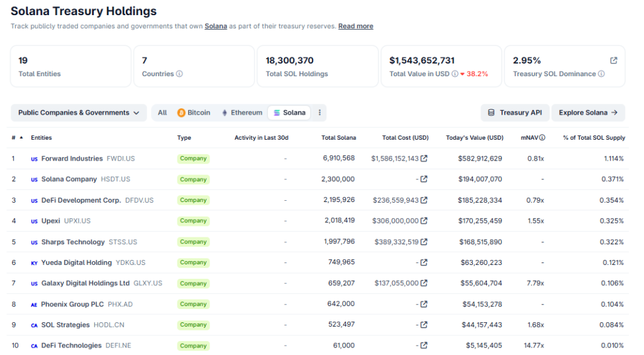Click the Treasury API button
This screenshot has height=355, width=644.
tap(514, 113)
